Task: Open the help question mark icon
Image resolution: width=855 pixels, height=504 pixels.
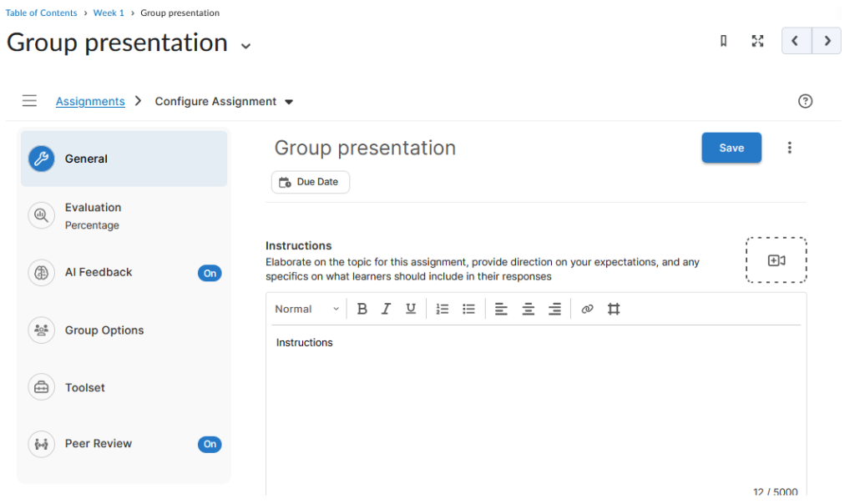Action: 805,101
